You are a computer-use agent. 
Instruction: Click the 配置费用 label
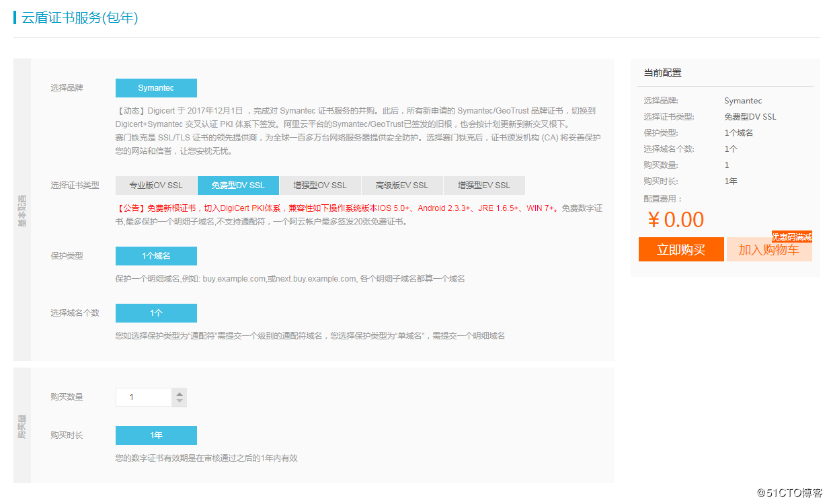coord(663,199)
